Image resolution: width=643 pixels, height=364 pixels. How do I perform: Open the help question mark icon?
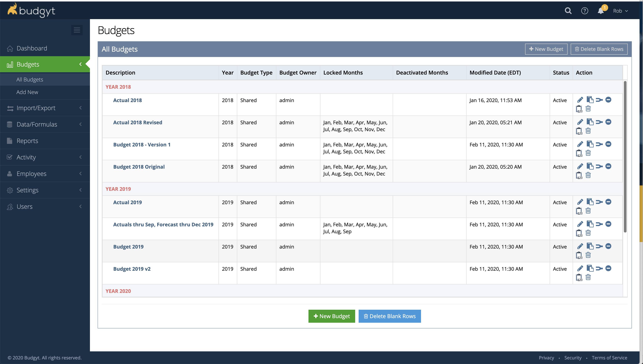[584, 11]
